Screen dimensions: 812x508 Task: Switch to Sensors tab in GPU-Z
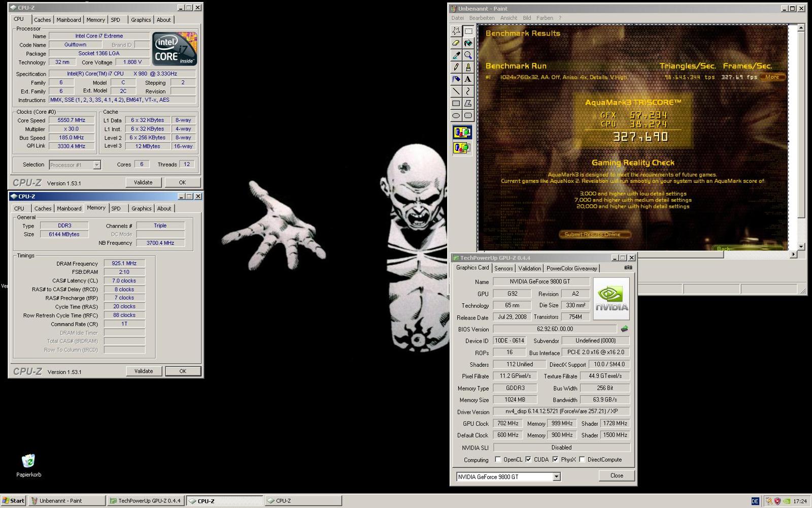503,268
